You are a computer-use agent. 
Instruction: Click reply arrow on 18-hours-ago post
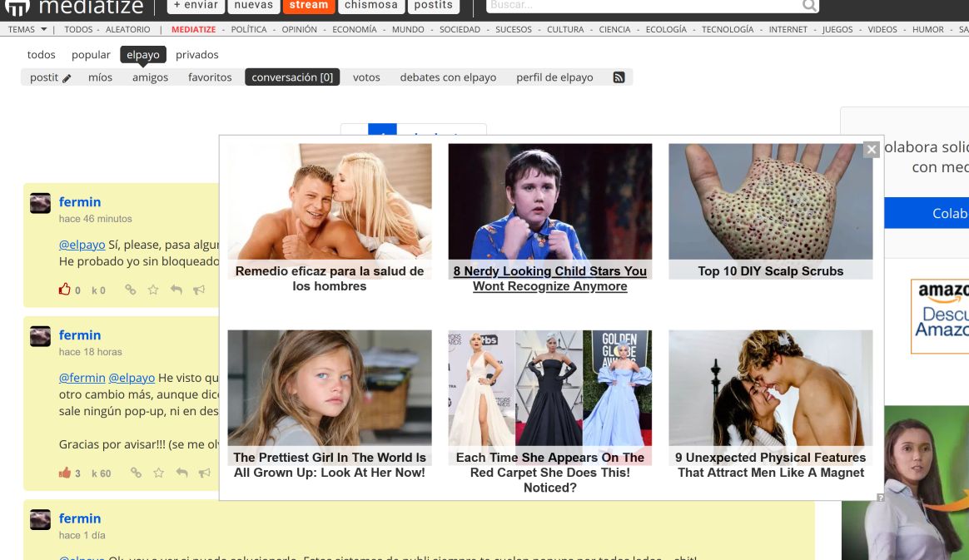(181, 473)
